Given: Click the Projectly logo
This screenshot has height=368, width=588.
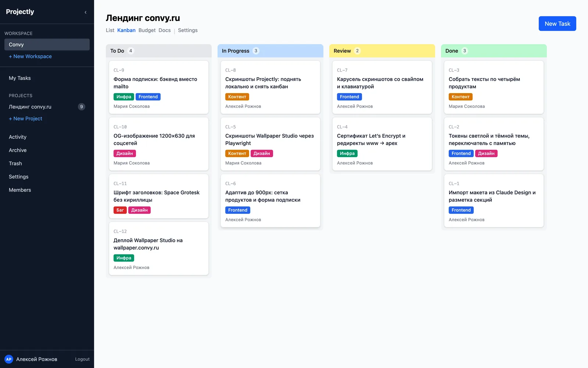Looking at the screenshot, I should pos(20,12).
